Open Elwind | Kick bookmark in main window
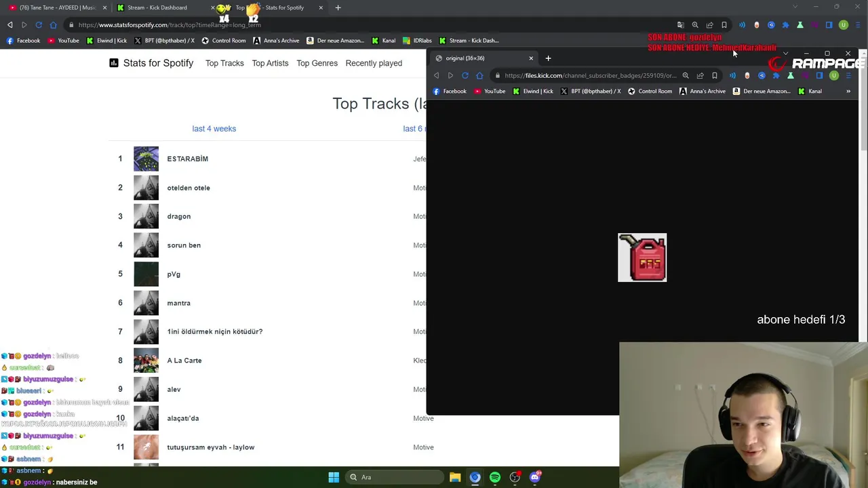868x488 pixels. pyautogui.click(x=106, y=41)
